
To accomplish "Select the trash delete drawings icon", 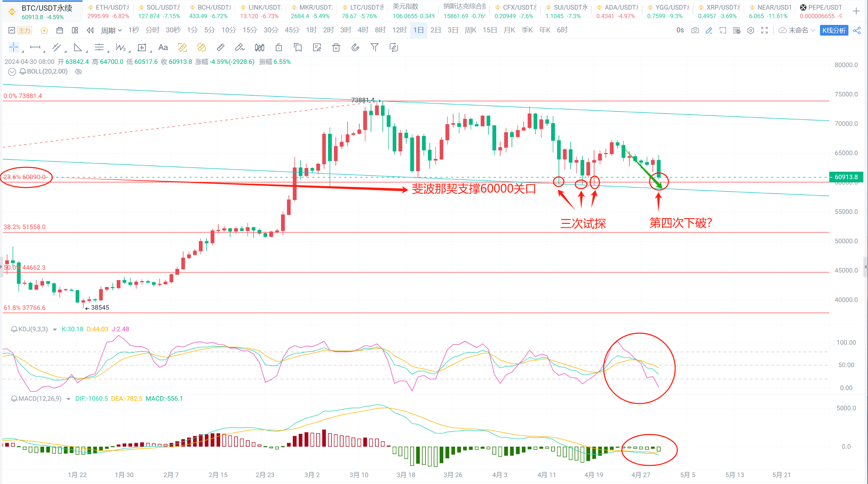I will click(x=336, y=47).
